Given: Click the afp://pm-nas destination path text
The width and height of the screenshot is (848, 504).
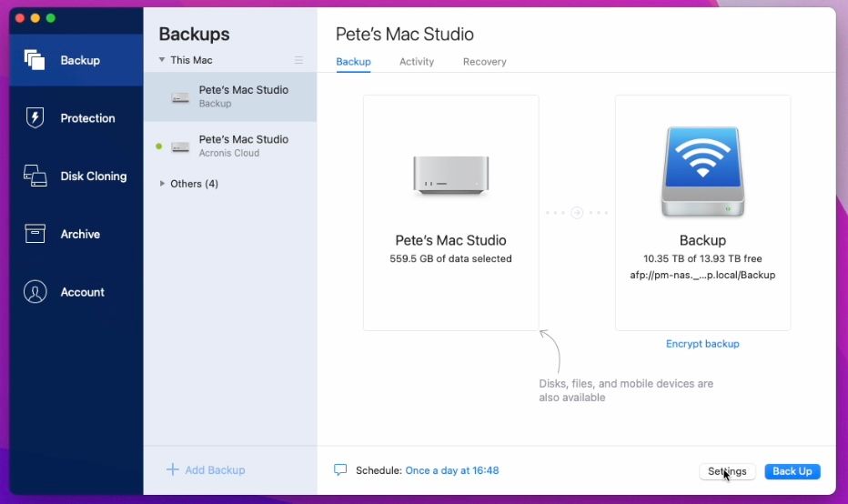Looking at the screenshot, I should (x=702, y=275).
